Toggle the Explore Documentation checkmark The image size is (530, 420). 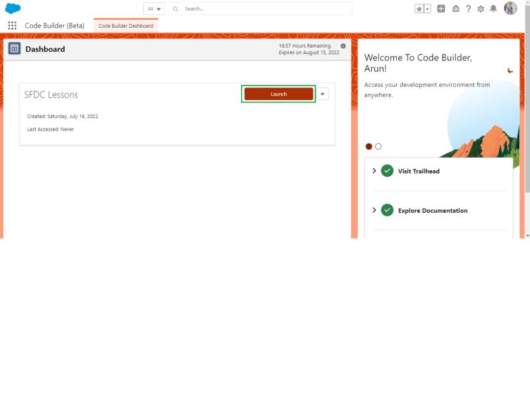click(x=388, y=210)
